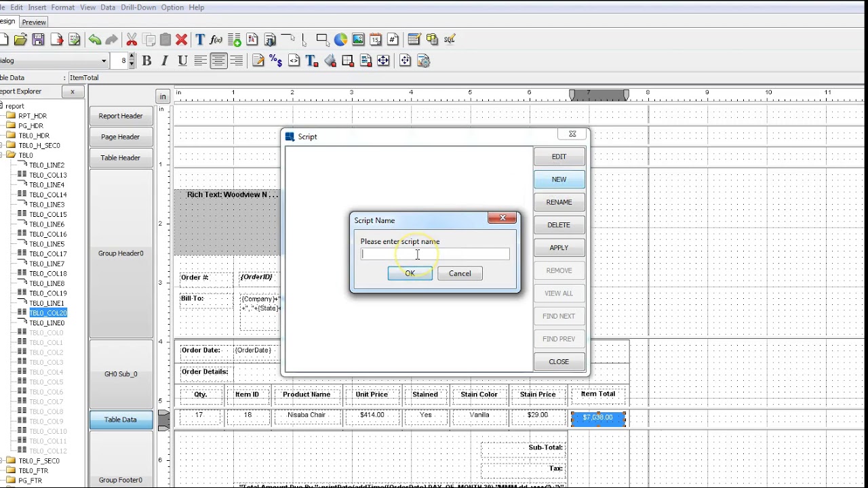This screenshot has height=488, width=868.
Task: Click the $7,038.00 selected cell
Action: pyautogui.click(x=598, y=418)
